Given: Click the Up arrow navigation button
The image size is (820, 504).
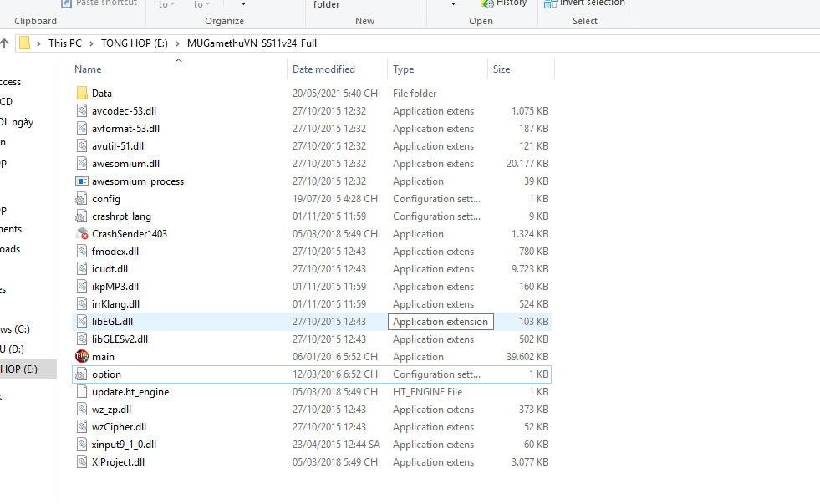Looking at the screenshot, I should click(5, 43).
